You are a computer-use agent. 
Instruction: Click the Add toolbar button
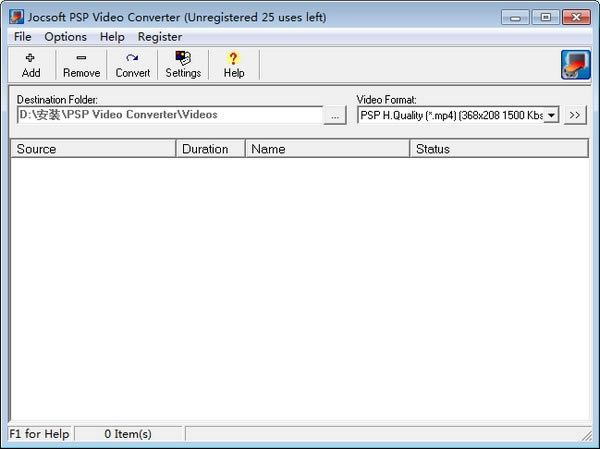click(x=31, y=65)
